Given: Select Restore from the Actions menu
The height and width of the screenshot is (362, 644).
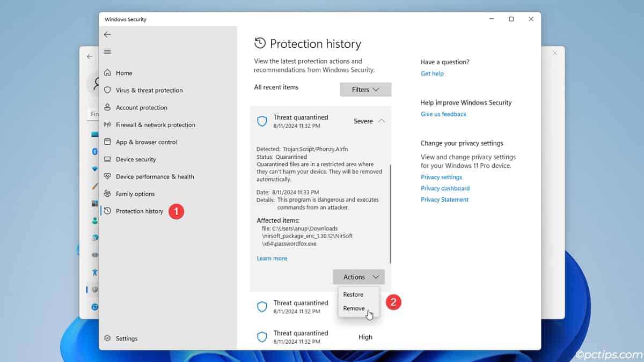Looking at the screenshot, I should click(x=353, y=294).
